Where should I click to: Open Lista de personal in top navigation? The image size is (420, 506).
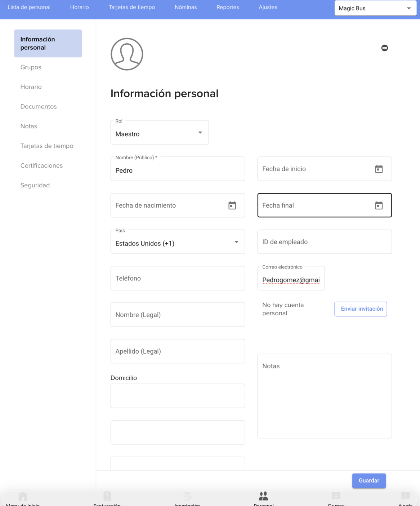point(29,7)
